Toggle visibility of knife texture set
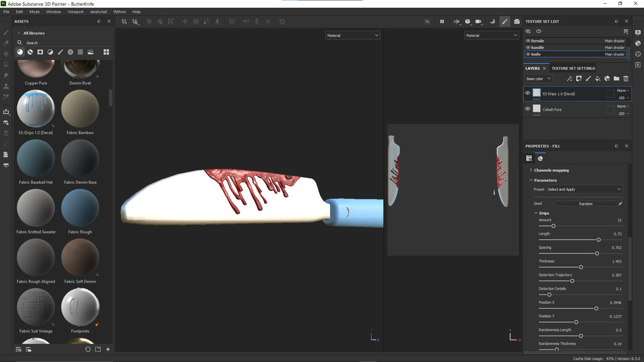 (528, 54)
